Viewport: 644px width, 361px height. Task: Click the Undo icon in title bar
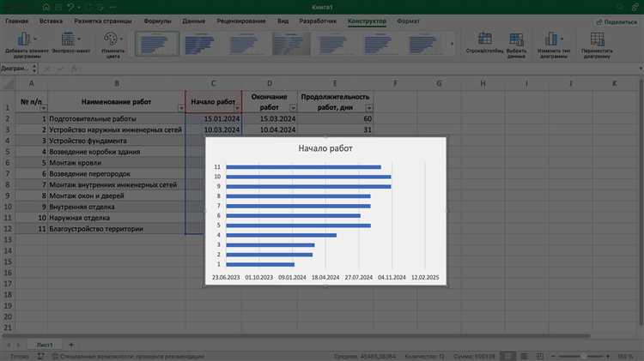[71, 7]
